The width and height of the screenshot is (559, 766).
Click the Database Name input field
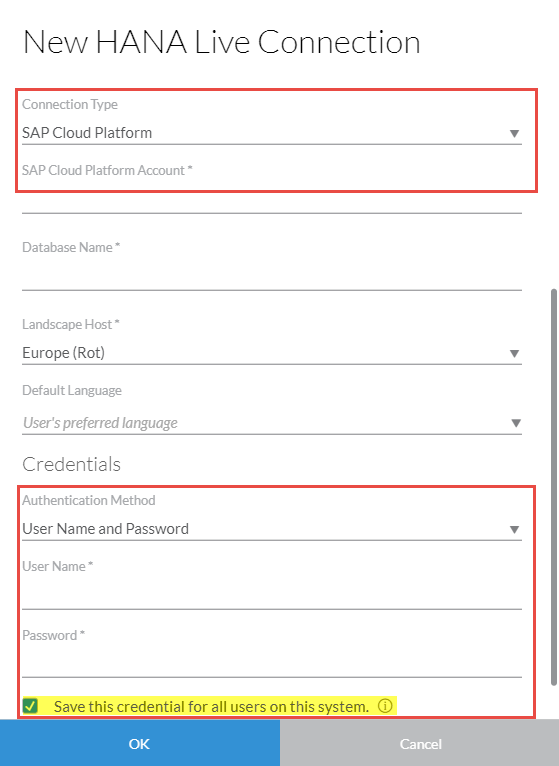pyautogui.click(x=272, y=276)
